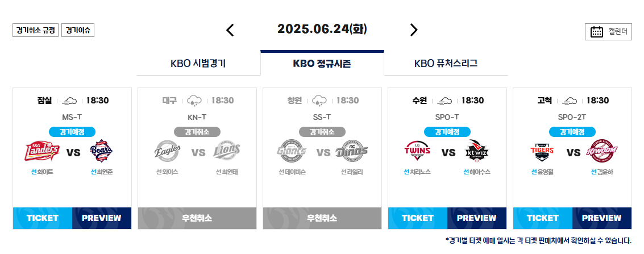Go to previous date with left arrow
The image size is (644, 254).
tap(230, 30)
